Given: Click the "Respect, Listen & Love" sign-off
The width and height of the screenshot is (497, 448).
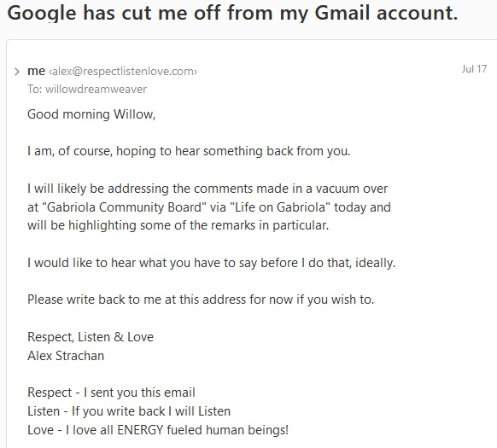Looking at the screenshot, I should [x=91, y=337].
